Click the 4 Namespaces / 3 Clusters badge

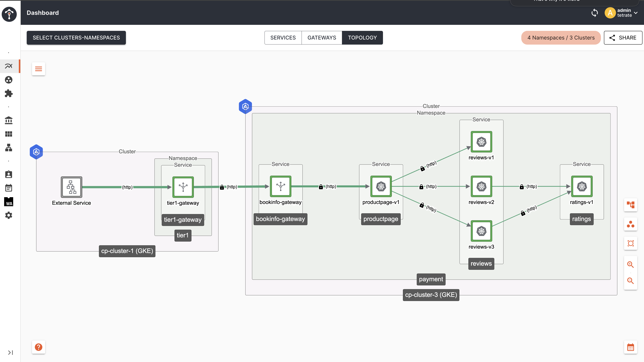pyautogui.click(x=561, y=38)
